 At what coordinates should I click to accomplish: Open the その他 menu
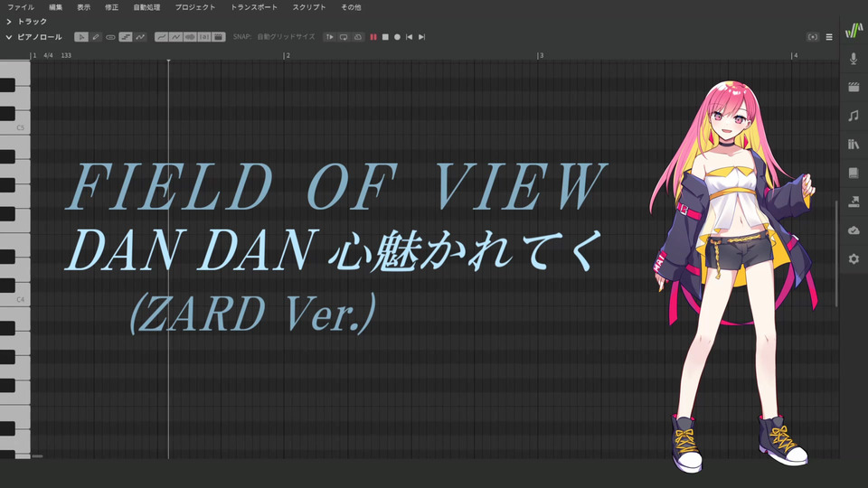(x=351, y=7)
